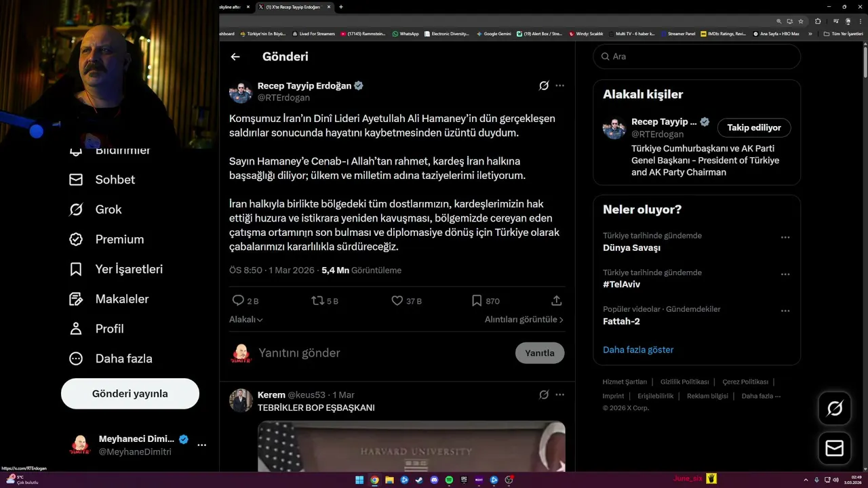Close the X'te Recep Tayyip Erdoğan tab
The width and height of the screenshot is (868, 488).
[x=329, y=7]
